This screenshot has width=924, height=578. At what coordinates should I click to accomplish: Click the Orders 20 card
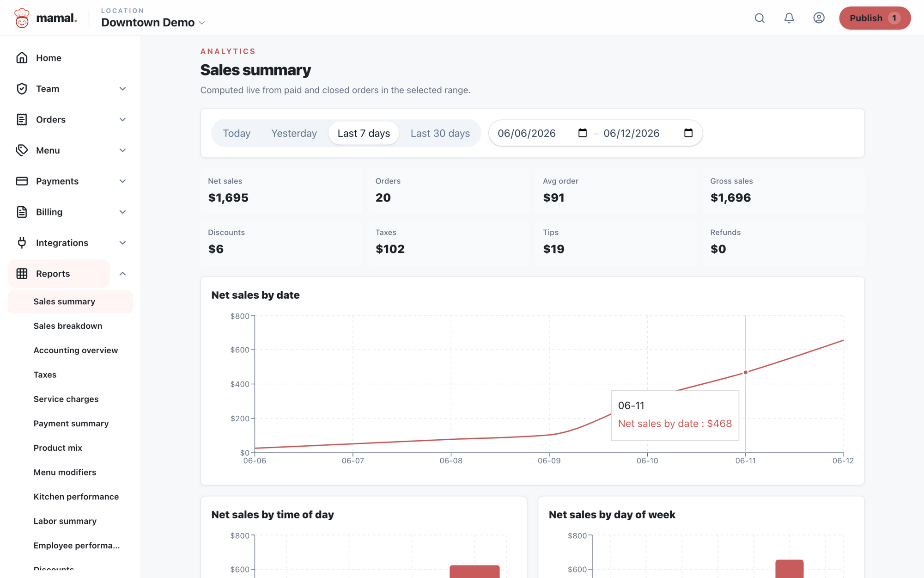[449, 191]
